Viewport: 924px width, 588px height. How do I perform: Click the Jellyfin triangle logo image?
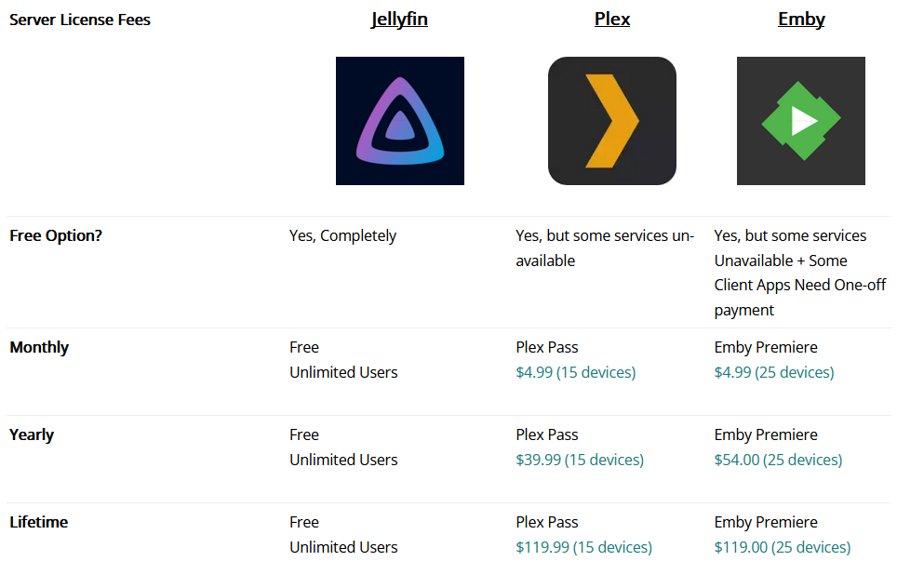pyautogui.click(x=399, y=121)
